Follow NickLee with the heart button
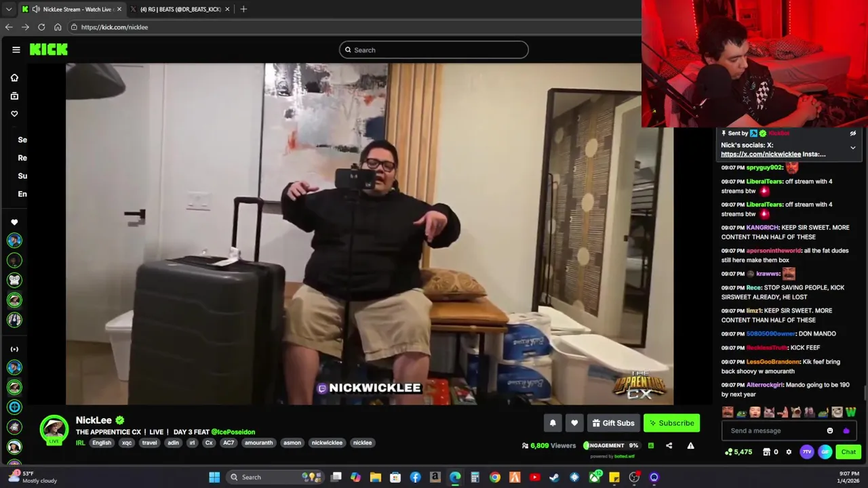The image size is (868, 488). tap(574, 423)
